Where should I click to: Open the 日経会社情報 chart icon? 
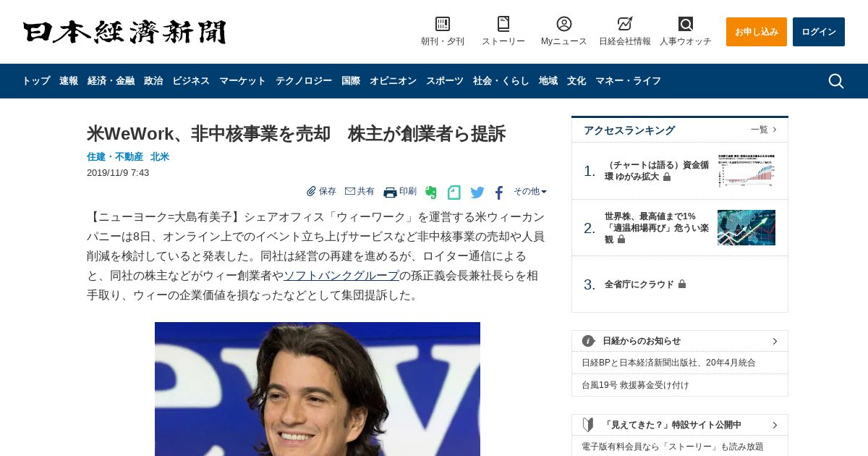point(625,24)
